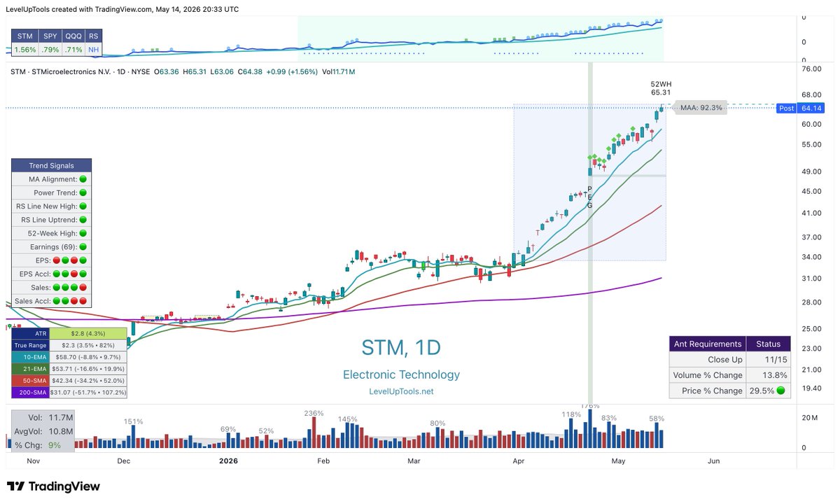Click the green dot beside 52-Week High
Viewport: 840px width, 504px height.
tap(83, 233)
